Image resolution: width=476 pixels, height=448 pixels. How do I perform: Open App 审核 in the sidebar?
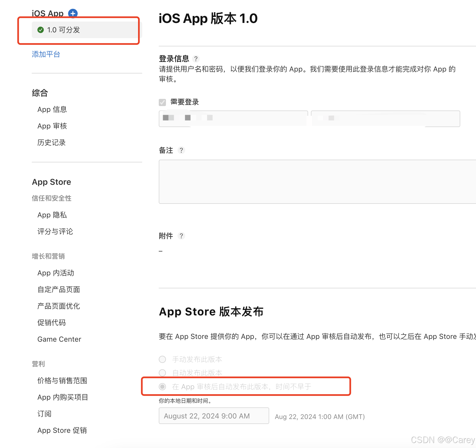(x=52, y=126)
